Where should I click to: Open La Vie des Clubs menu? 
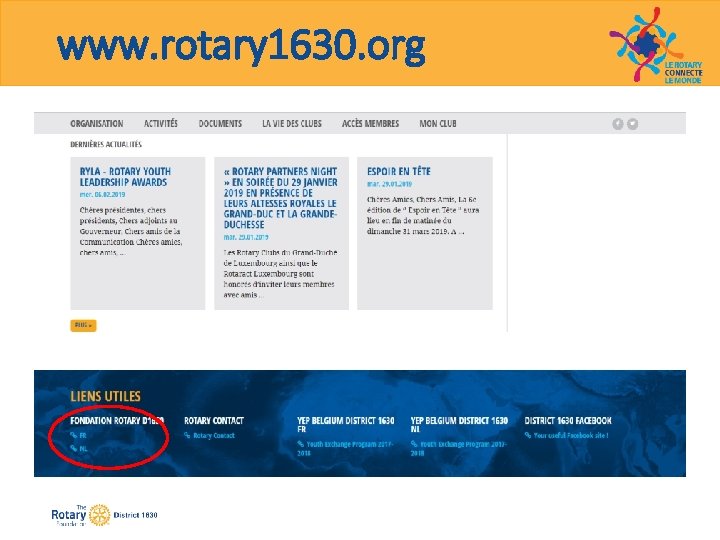click(292, 124)
